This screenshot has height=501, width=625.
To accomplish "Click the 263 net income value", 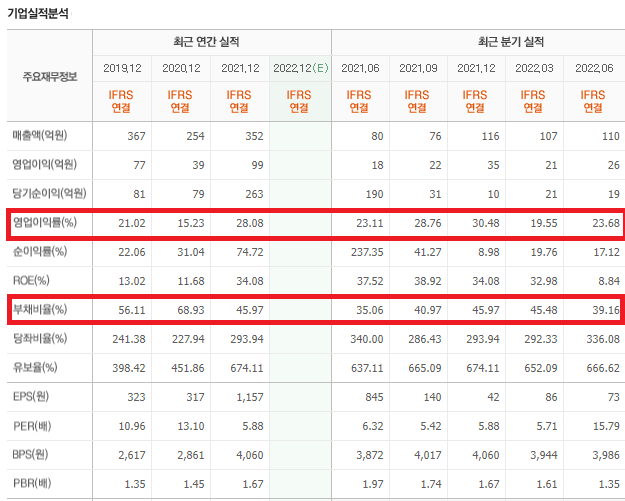I will pyautogui.click(x=254, y=194).
